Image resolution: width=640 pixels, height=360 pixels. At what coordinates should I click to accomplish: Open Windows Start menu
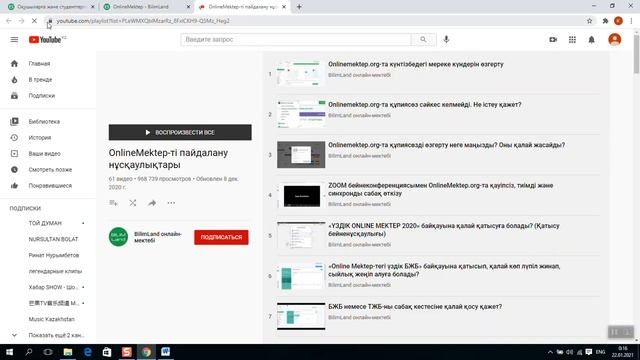9,352
